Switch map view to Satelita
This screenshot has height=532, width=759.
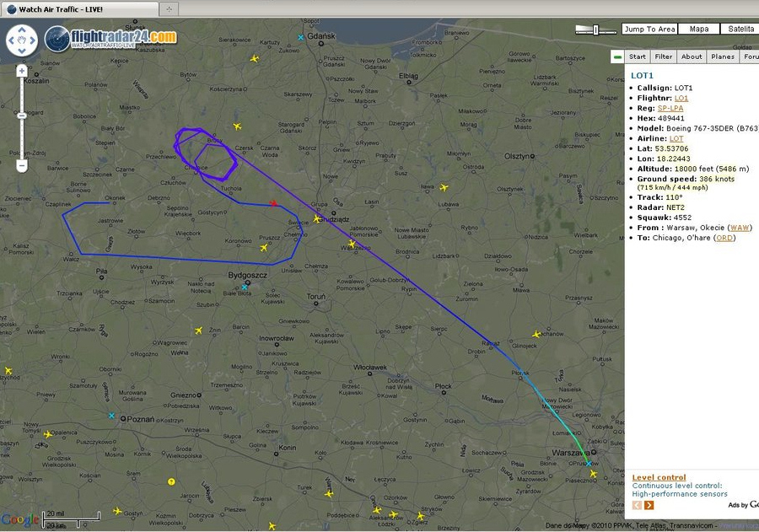click(x=741, y=29)
